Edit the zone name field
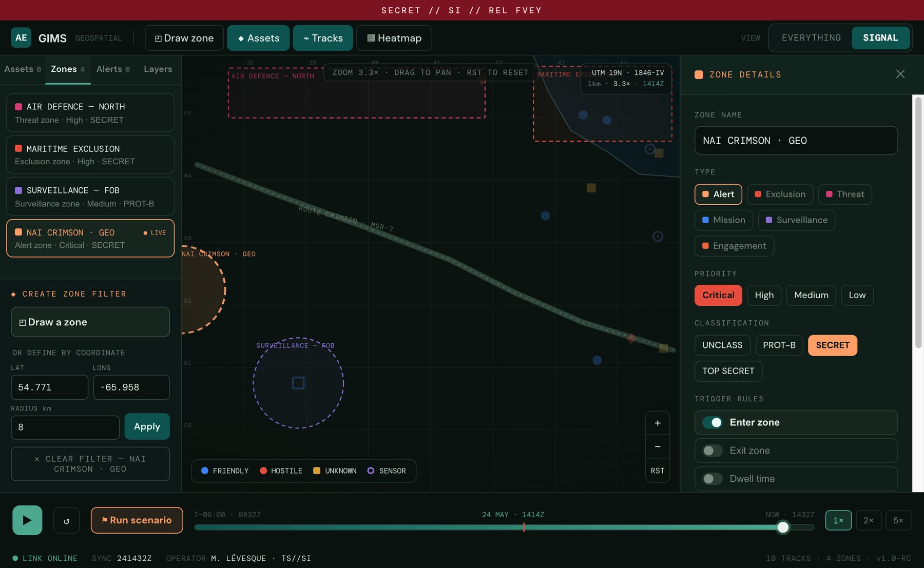924x568 pixels. (x=796, y=141)
